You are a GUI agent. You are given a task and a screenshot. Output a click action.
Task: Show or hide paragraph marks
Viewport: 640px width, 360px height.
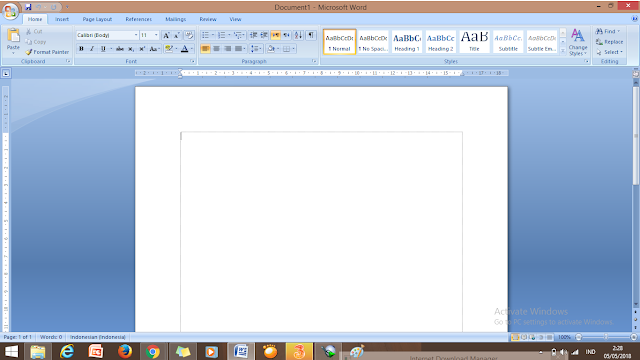(x=311, y=36)
